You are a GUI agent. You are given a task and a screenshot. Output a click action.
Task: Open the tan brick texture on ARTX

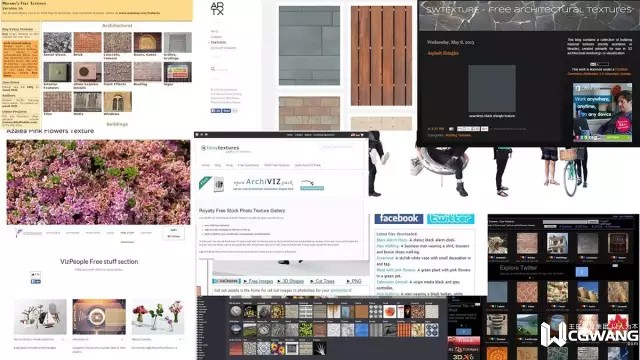tap(309, 113)
